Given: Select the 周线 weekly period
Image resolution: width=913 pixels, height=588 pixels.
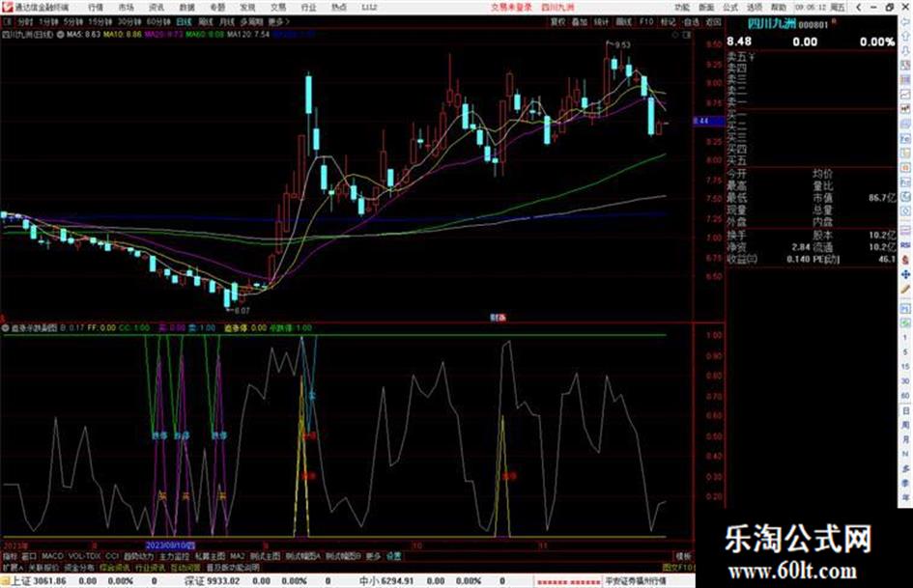Looking at the screenshot, I should point(206,21).
